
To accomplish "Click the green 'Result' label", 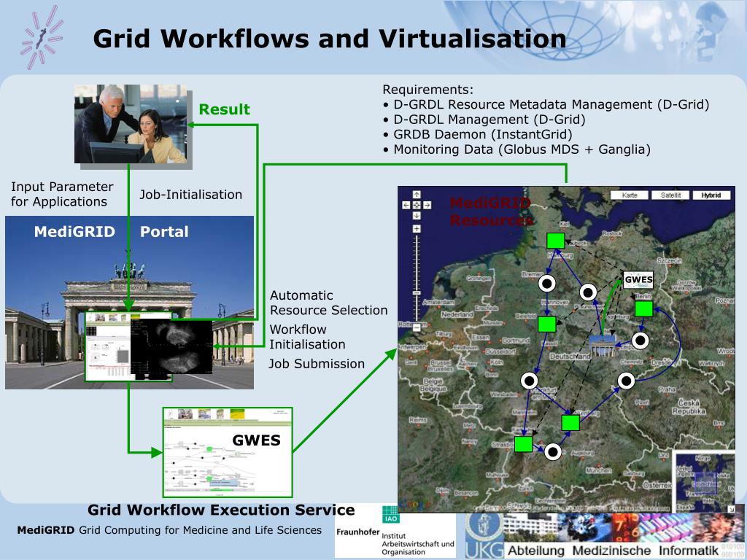I will pos(225,109).
